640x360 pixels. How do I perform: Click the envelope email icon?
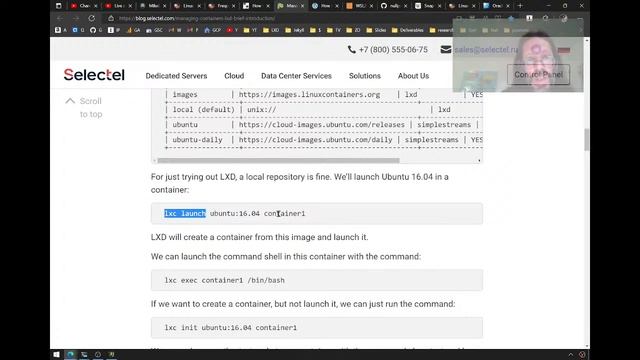click(x=446, y=50)
